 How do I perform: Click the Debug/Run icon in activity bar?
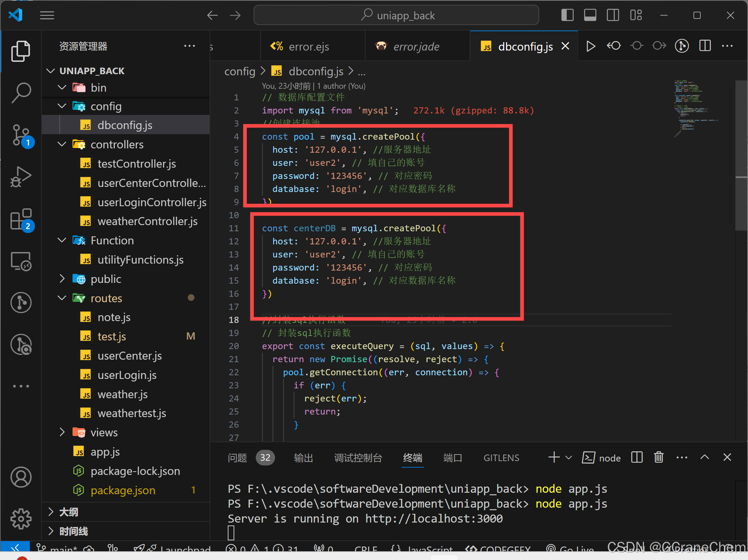point(17,175)
